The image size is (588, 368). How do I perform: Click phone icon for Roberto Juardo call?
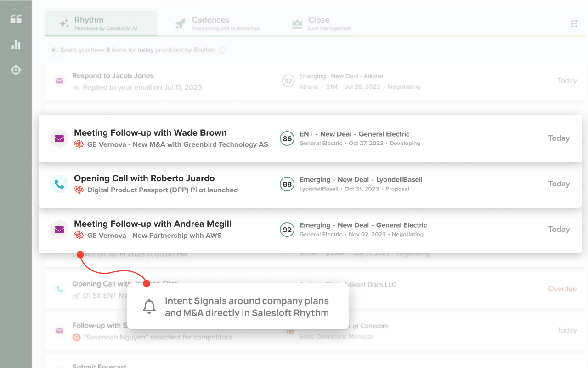pyautogui.click(x=59, y=184)
